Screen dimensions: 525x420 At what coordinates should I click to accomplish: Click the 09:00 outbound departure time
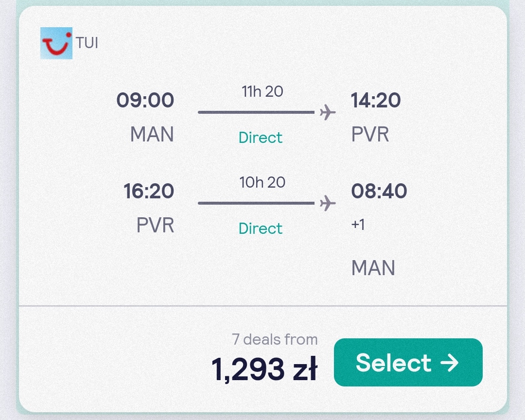(145, 100)
